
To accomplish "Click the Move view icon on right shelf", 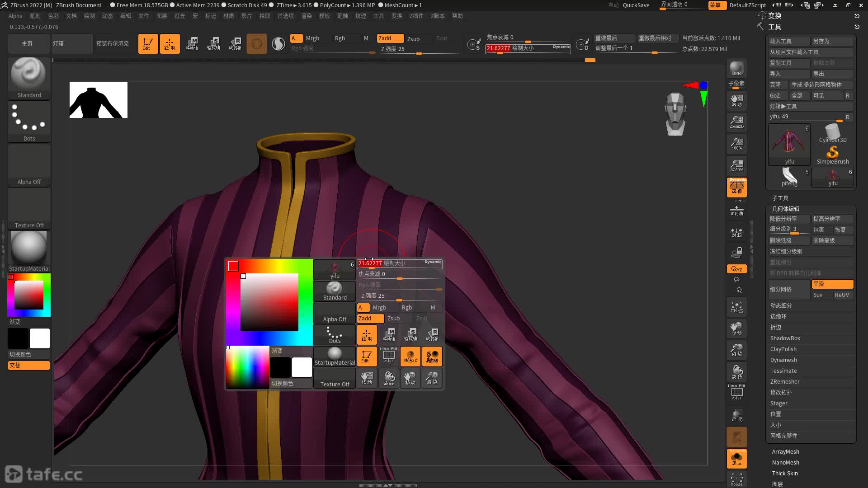I will tap(736, 328).
